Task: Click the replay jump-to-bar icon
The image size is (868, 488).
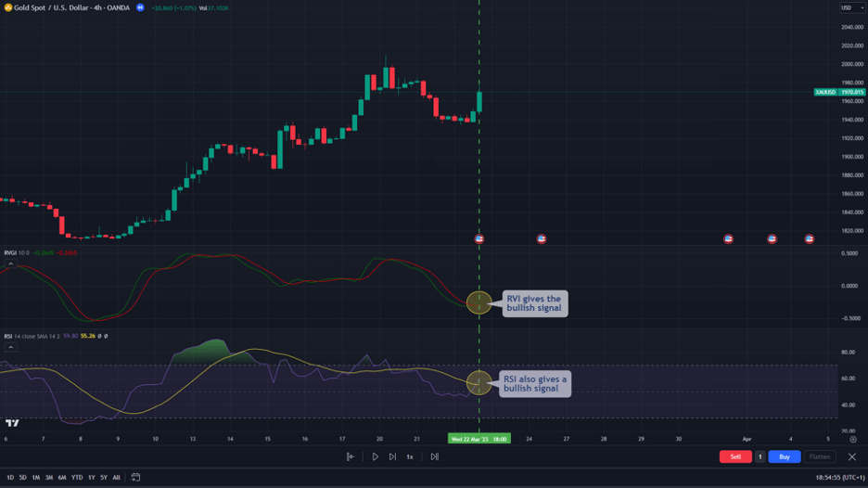Action: click(x=351, y=457)
